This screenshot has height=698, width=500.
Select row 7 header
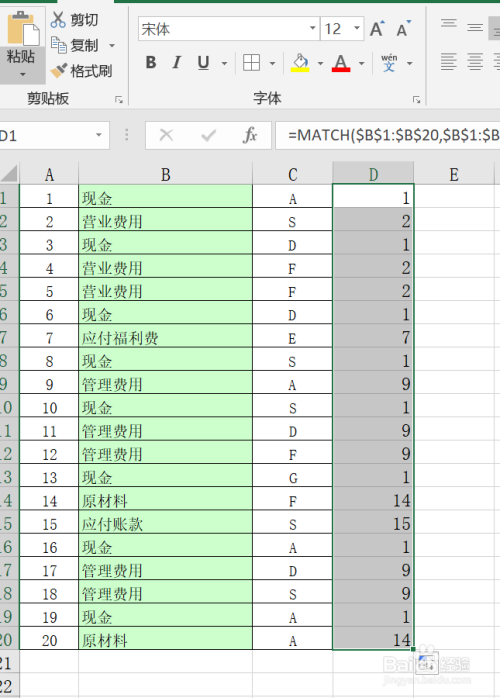[x=9, y=337]
